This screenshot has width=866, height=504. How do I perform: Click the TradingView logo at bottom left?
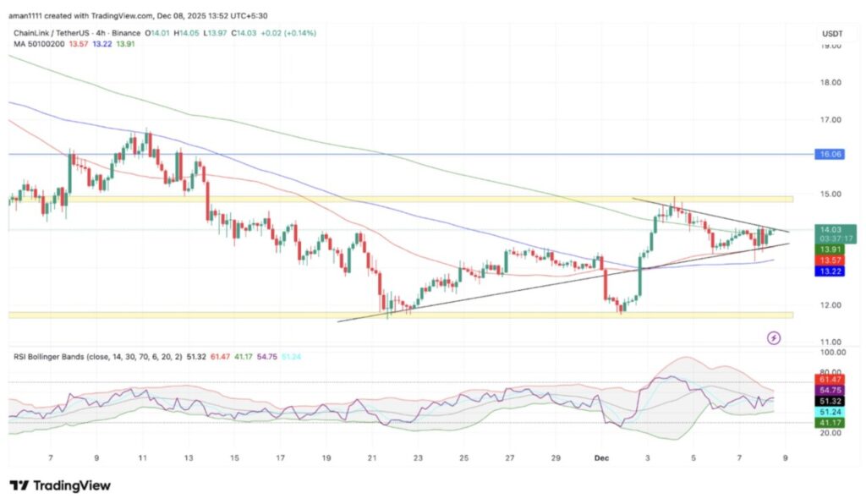(x=59, y=485)
